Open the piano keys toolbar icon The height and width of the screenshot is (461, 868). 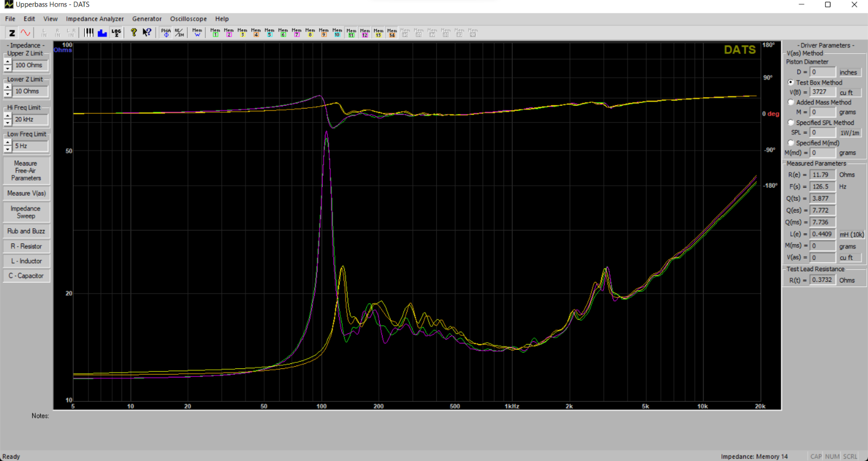pos(89,33)
